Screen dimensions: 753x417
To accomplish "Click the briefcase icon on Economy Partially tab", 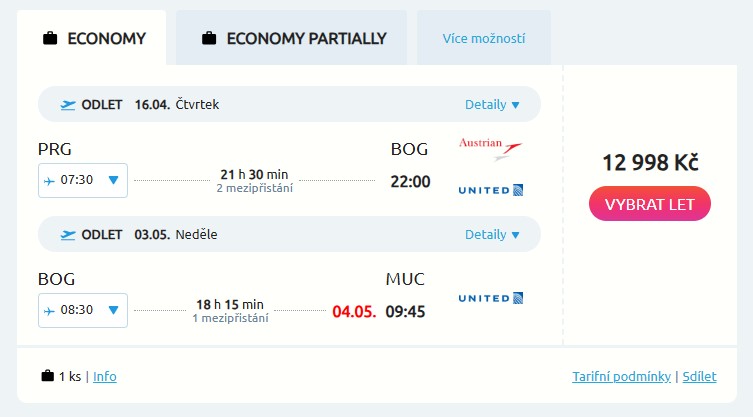I will (x=209, y=39).
